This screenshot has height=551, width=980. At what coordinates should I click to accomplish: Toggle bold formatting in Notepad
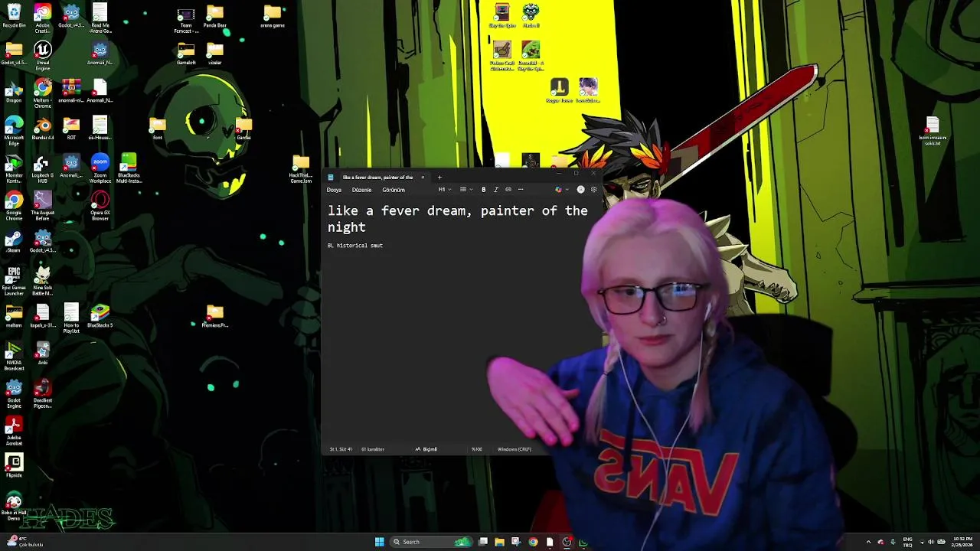click(x=483, y=190)
